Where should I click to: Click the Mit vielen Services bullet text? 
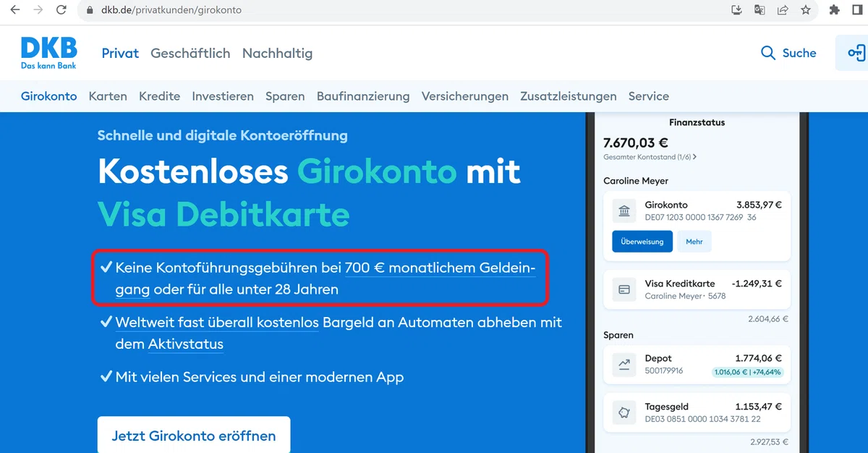point(260,377)
